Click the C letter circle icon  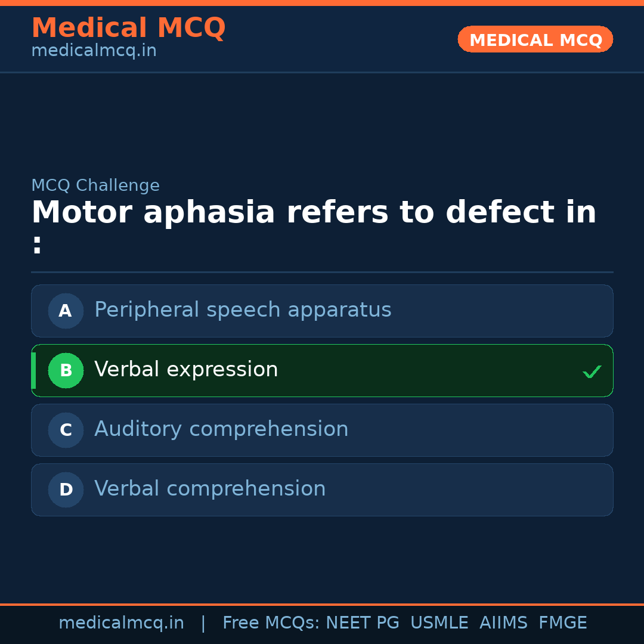[66, 430]
